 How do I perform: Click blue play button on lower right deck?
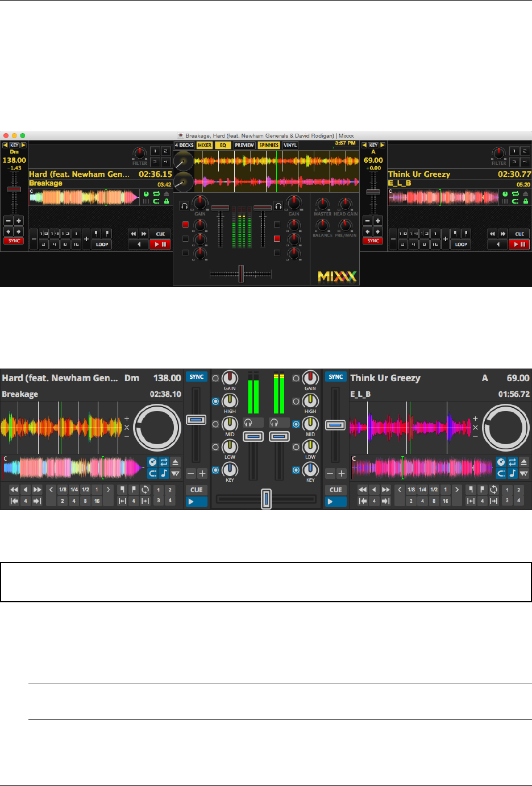tap(335, 502)
